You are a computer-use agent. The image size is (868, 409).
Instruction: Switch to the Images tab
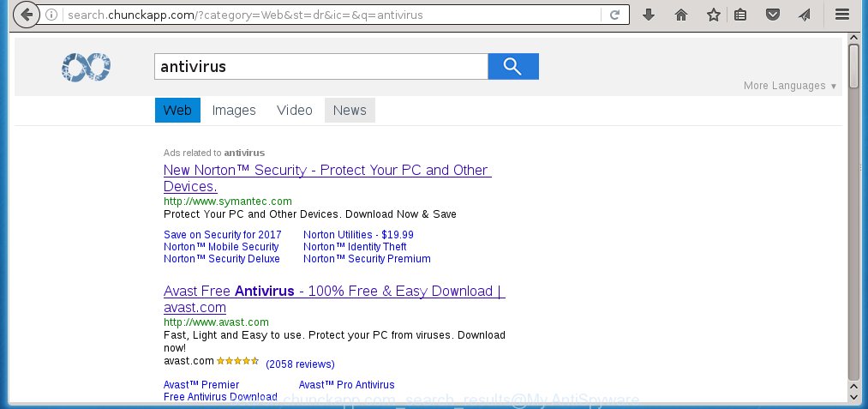234,111
